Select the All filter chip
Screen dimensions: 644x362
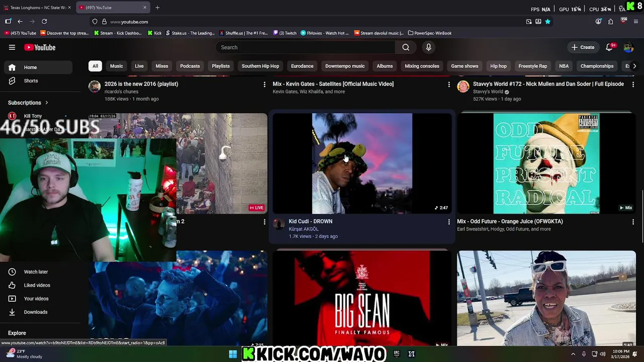pyautogui.click(x=95, y=66)
